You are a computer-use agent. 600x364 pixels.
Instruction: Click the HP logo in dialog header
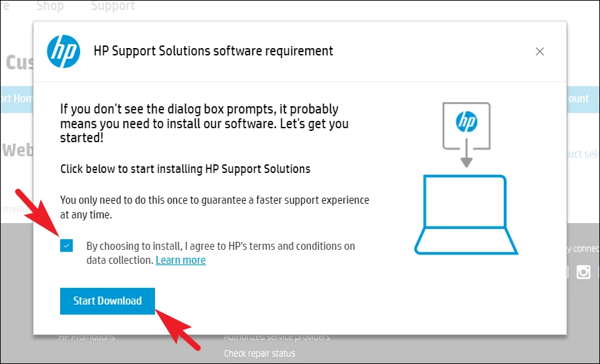pos(63,51)
